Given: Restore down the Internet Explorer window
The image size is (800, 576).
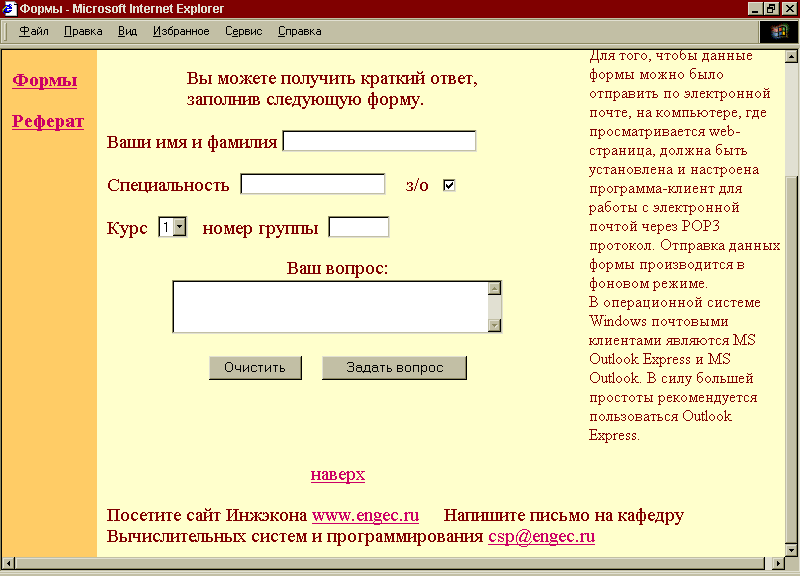Looking at the screenshot, I should tap(770, 9).
